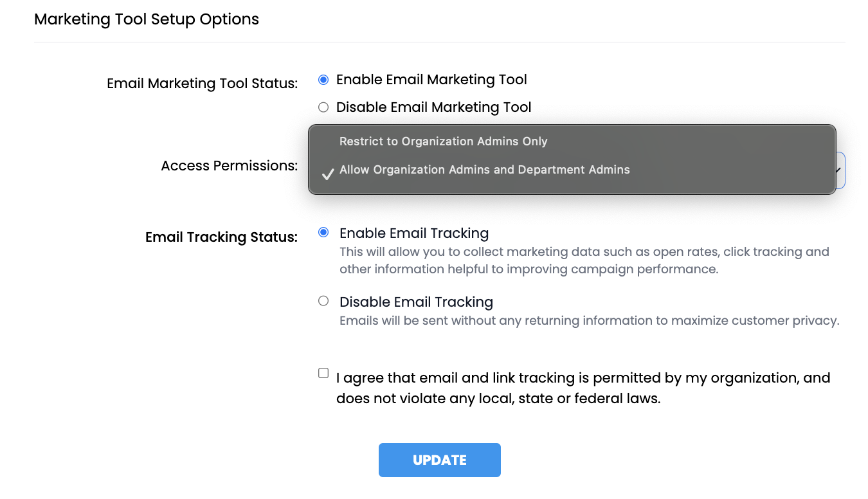Click the "Disable Email Tracking" label text

point(416,302)
